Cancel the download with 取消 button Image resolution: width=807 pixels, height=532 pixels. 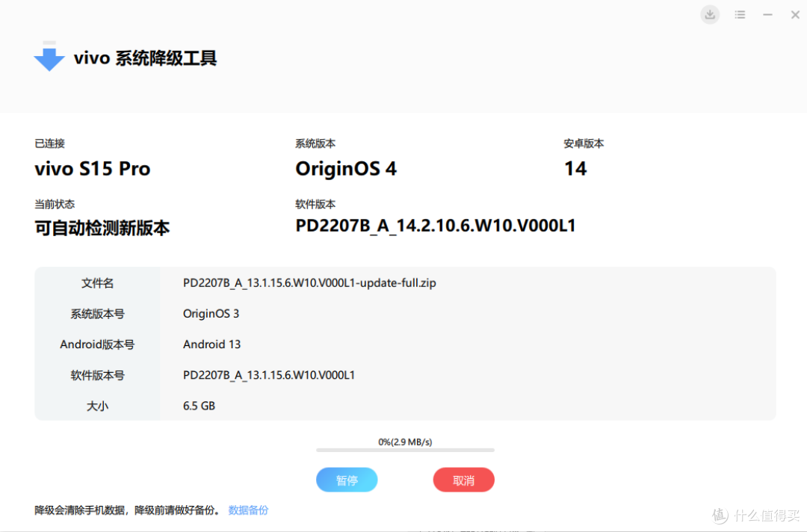[464, 480]
